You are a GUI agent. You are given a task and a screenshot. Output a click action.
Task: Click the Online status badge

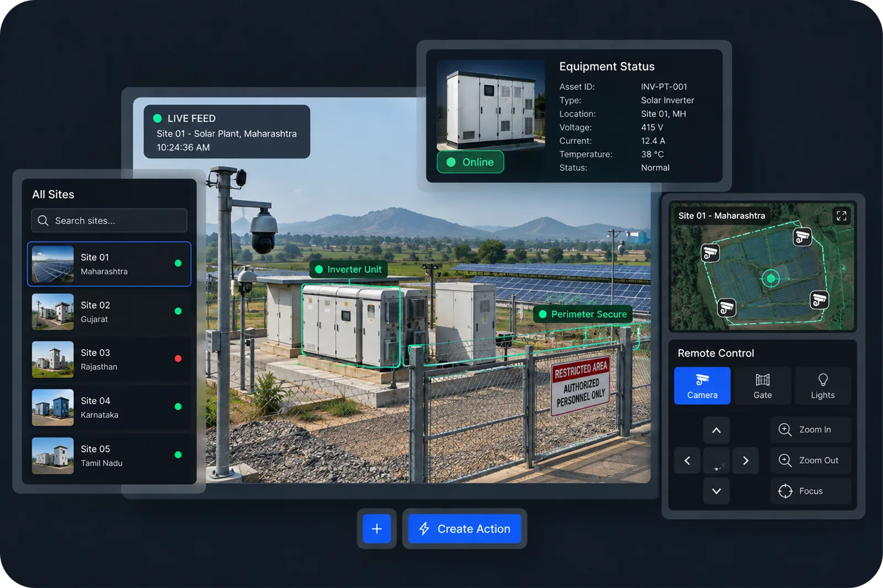[470, 162]
